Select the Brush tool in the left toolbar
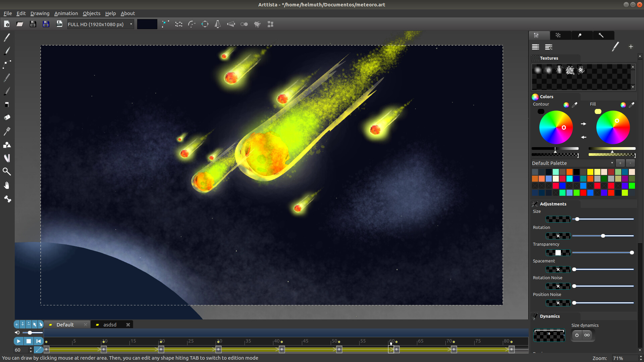The image size is (644, 362). coord(7,51)
